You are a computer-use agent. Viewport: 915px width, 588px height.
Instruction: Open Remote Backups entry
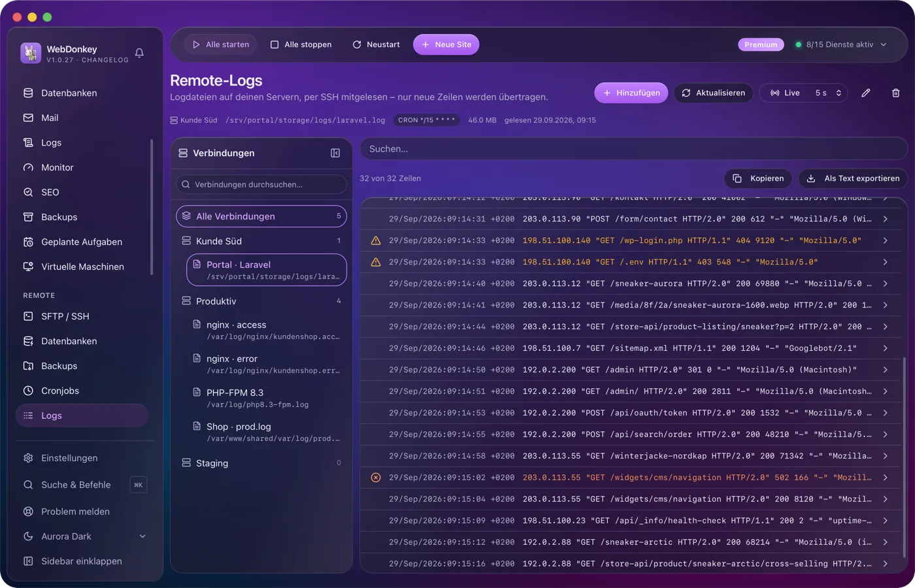point(82,366)
